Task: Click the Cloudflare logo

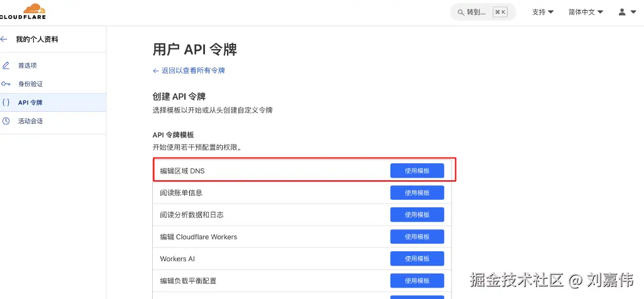Action: pos(23,11)
